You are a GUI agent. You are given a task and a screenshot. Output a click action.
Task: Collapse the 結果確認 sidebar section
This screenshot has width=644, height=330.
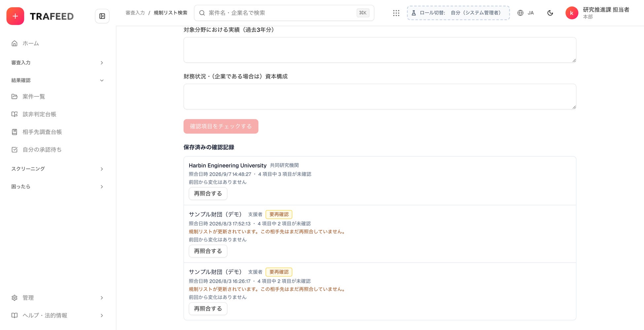click(x=58, y=80)
